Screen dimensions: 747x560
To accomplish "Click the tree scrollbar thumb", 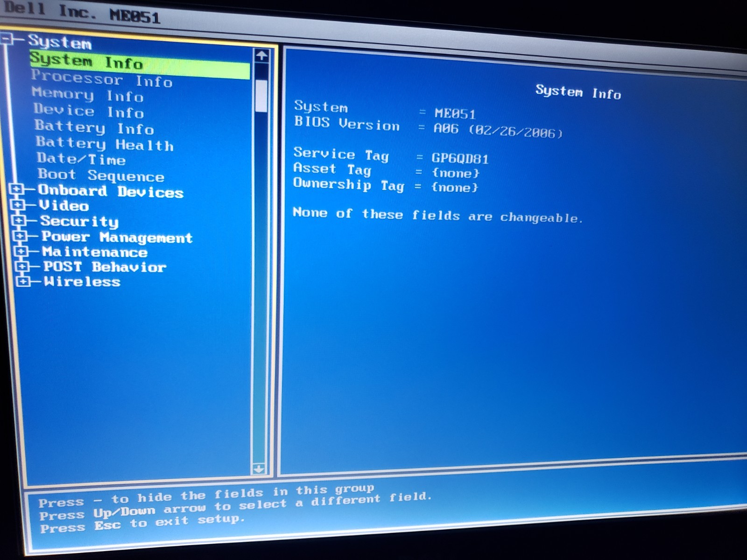I will (x=261, y=95).
